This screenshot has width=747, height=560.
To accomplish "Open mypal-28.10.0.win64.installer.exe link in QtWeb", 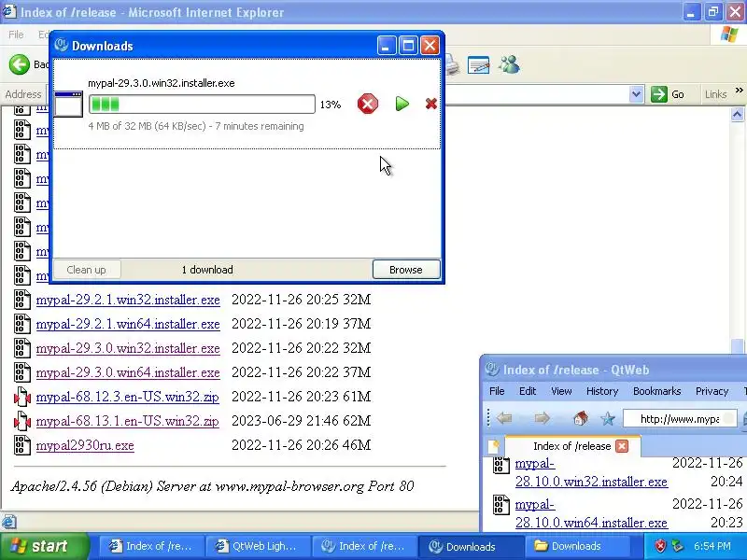I will (591, 513).
